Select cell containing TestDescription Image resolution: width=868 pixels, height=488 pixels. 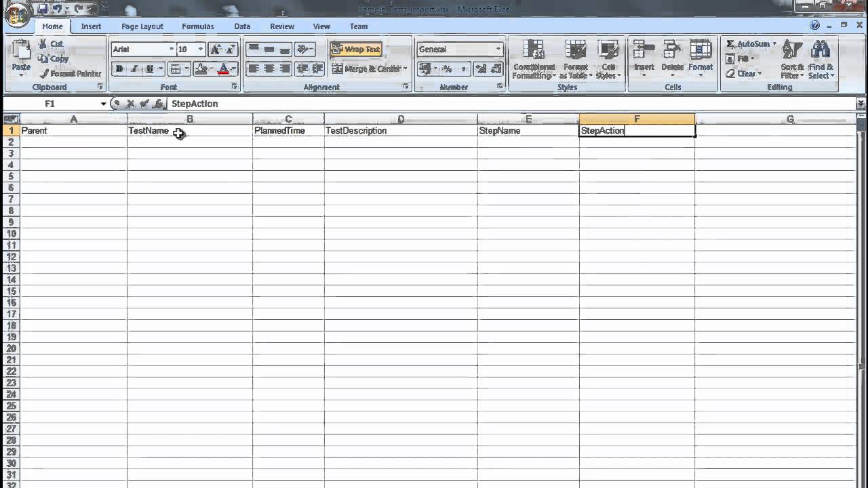coord(401,131)
